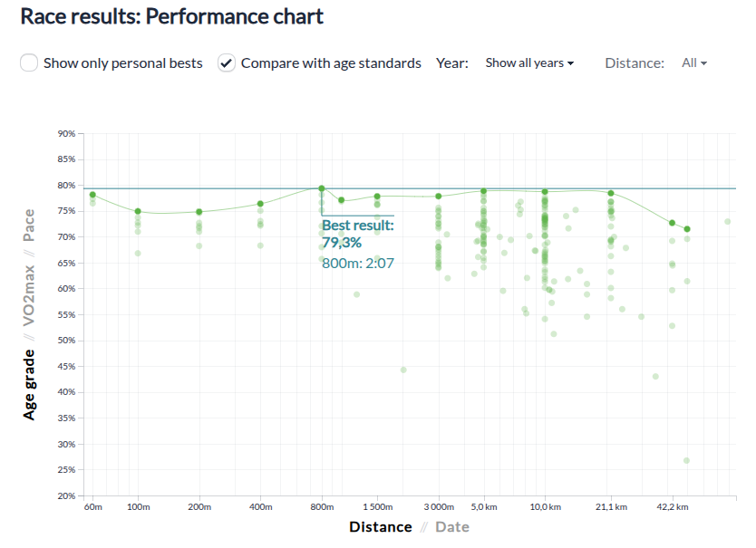Click the 60m personal best point

[x=92, y=195]
